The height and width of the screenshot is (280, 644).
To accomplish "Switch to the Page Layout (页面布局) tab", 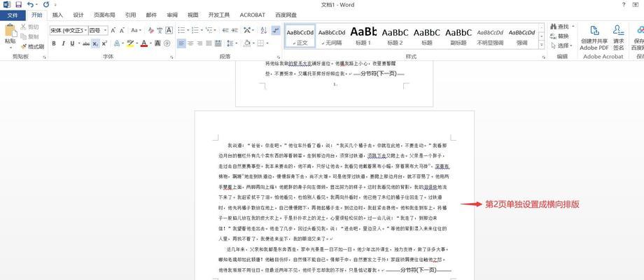I will coord(104,15).
